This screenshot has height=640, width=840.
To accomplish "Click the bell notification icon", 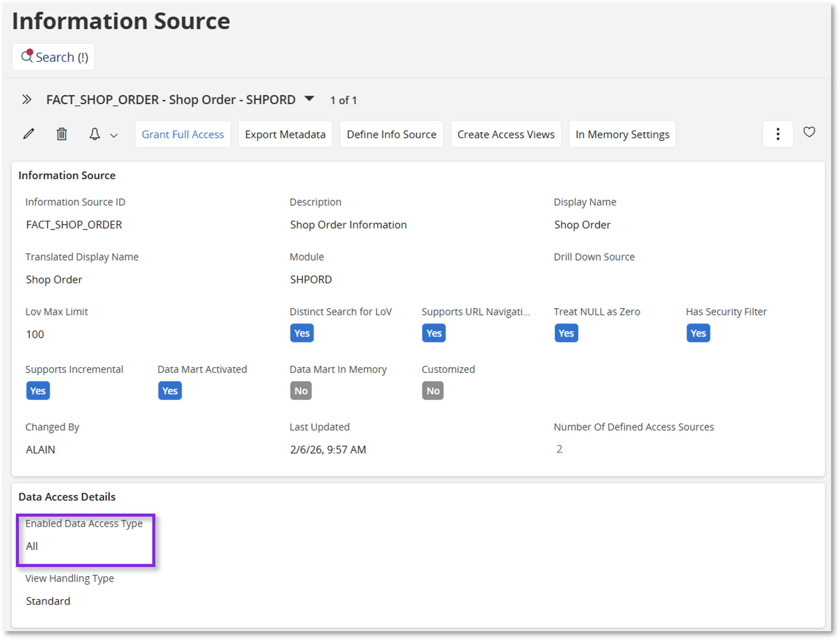I will coord(94,134).
